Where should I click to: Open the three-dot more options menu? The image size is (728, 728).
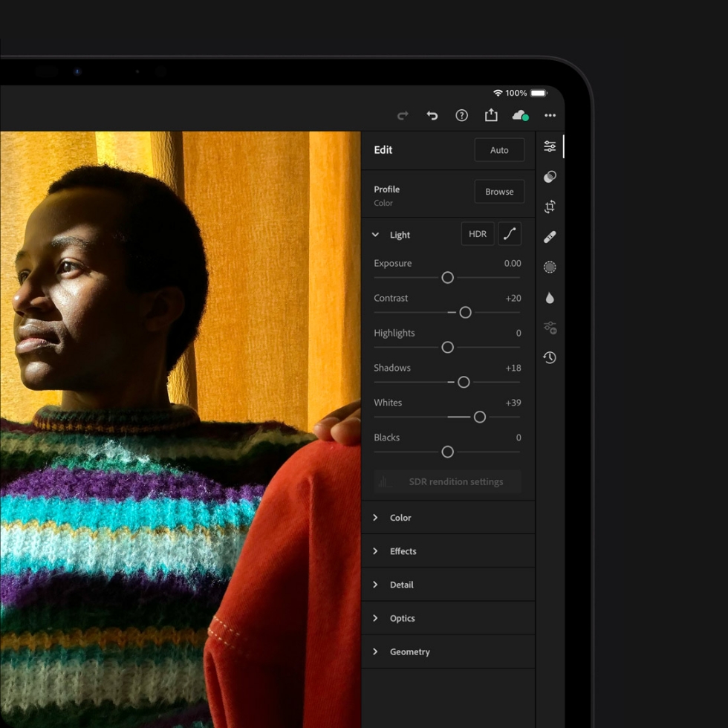click(550, 115)
